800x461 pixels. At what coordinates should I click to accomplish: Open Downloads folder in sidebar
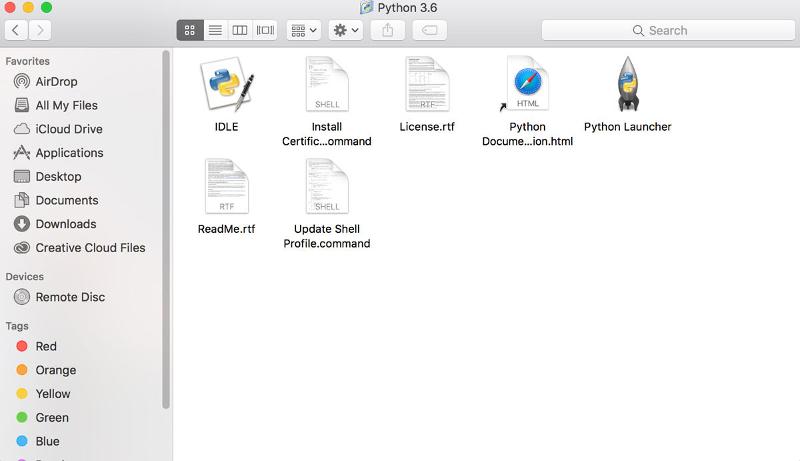click(x=66, y=224)
